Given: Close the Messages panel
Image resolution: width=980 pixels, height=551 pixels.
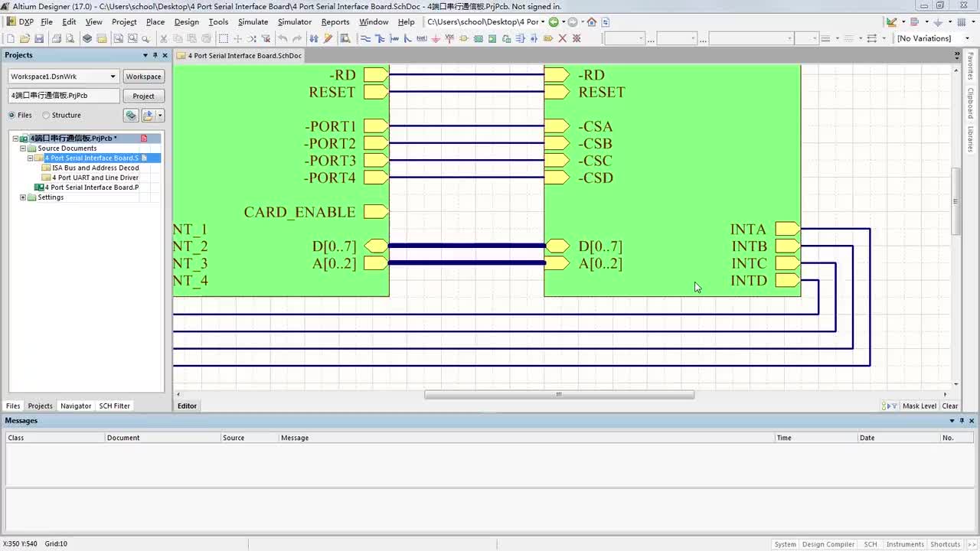Looking at the screenshot, I should point(972,421).
